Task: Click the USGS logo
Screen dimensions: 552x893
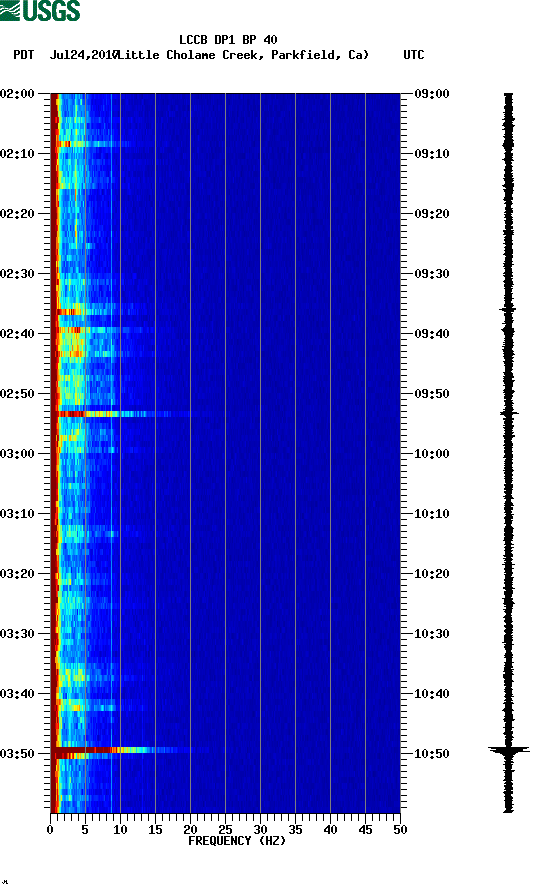Action: click(40, 10)
